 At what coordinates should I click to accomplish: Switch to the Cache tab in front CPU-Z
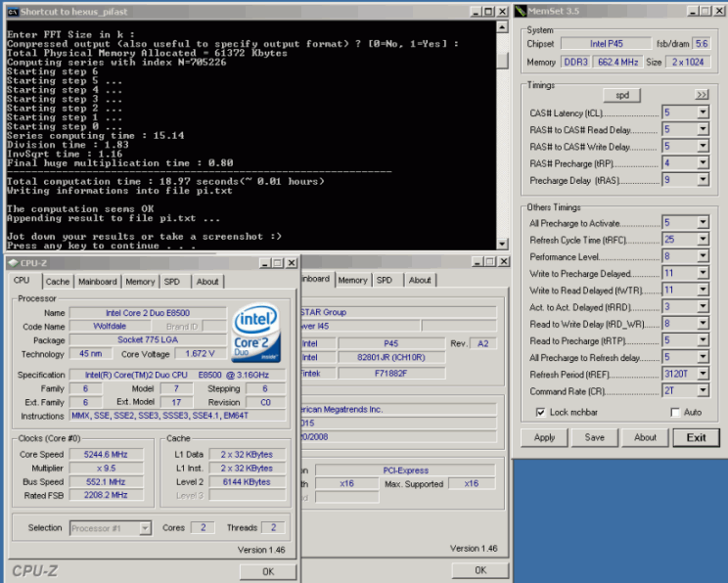[58, 282]
